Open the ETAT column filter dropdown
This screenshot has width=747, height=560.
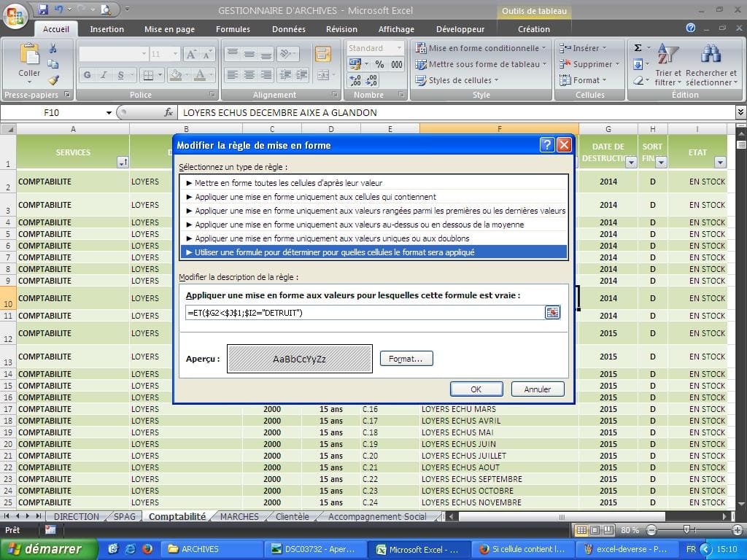coord(720,163)
